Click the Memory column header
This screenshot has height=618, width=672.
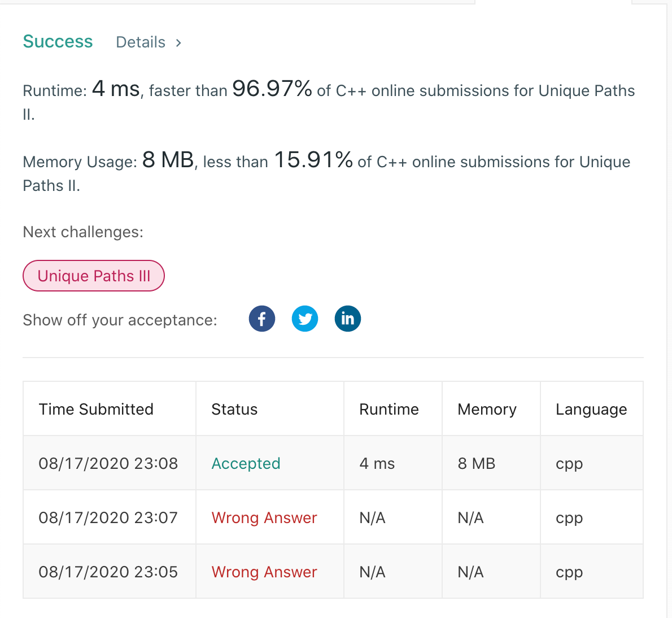point(486,408)
